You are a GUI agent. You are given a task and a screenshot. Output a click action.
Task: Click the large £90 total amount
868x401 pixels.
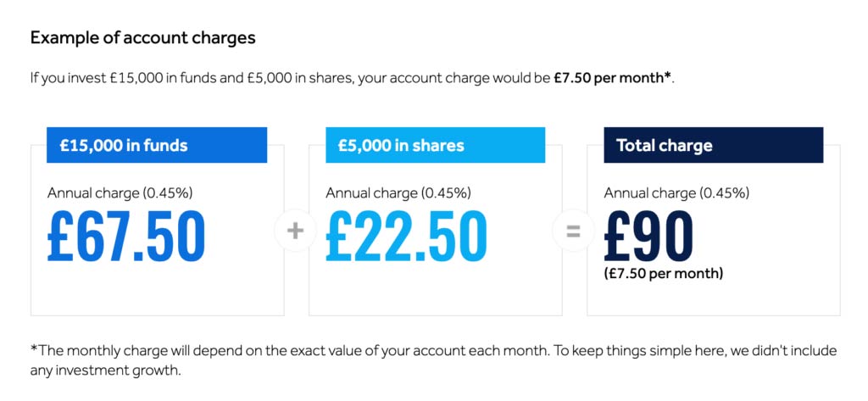[x=648, y=236]
